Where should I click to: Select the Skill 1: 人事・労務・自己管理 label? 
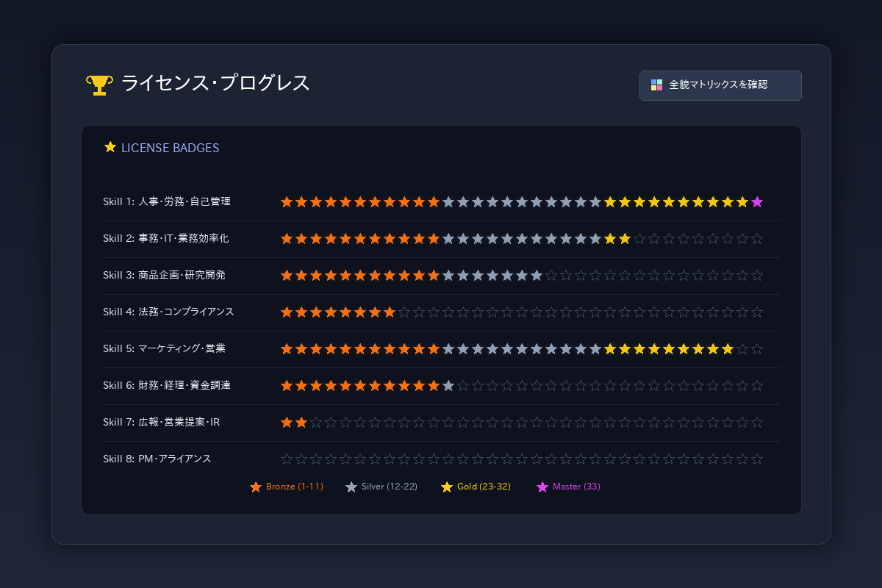pyautogui.click(x=167, y=201)
